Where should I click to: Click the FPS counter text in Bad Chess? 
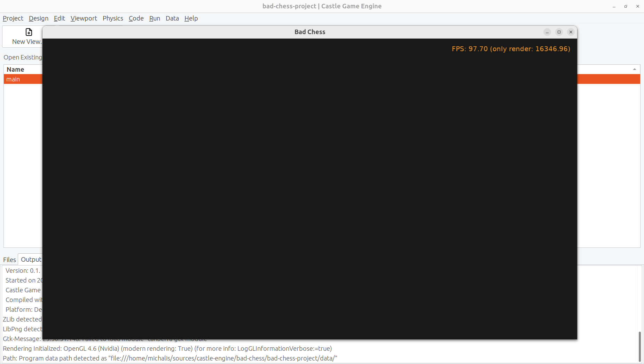pos(511,49)
